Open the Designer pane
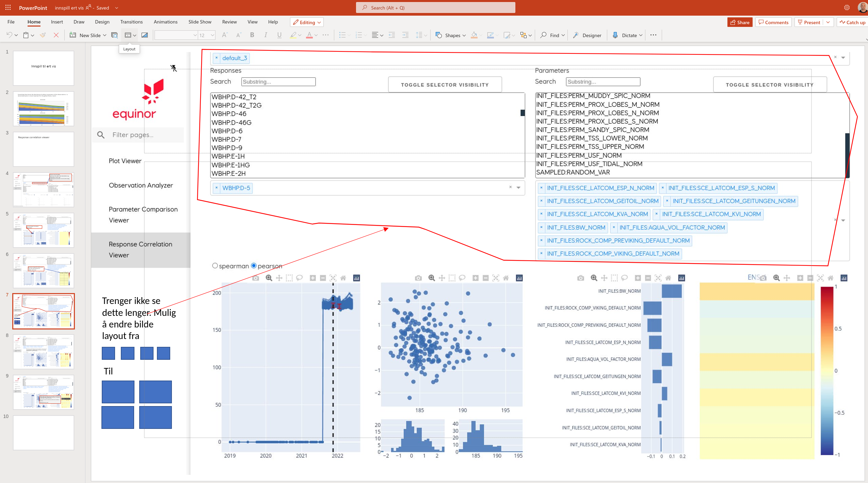 point(587,35)
